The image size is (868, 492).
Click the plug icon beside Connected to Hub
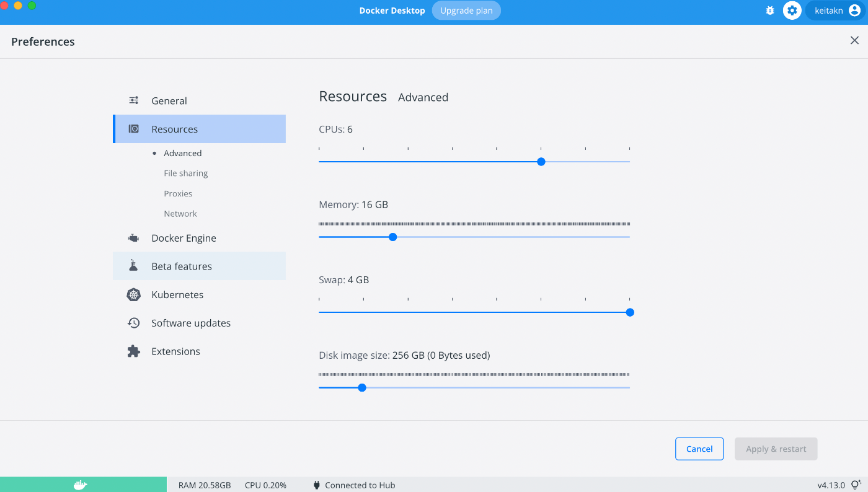pos(316,485)
